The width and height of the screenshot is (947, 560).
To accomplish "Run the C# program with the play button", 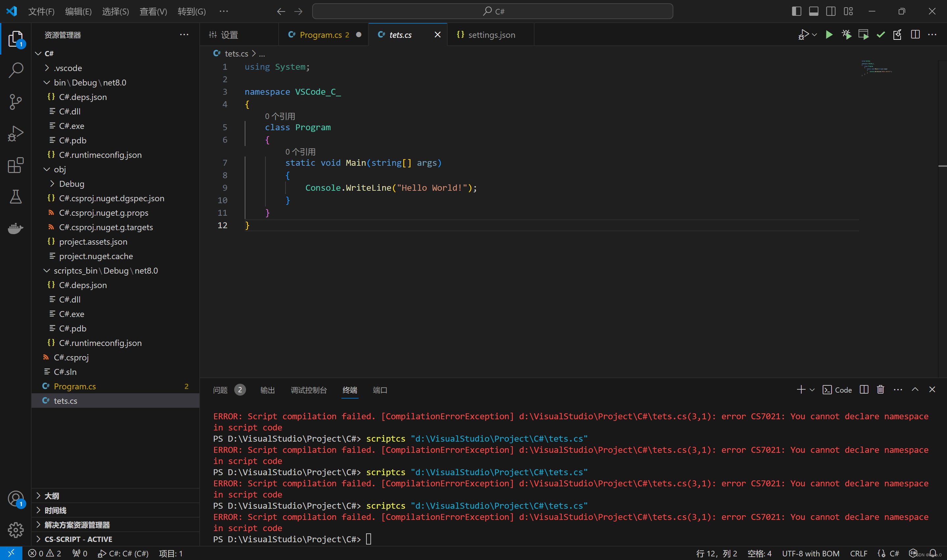I will click(x=829, y=34).
